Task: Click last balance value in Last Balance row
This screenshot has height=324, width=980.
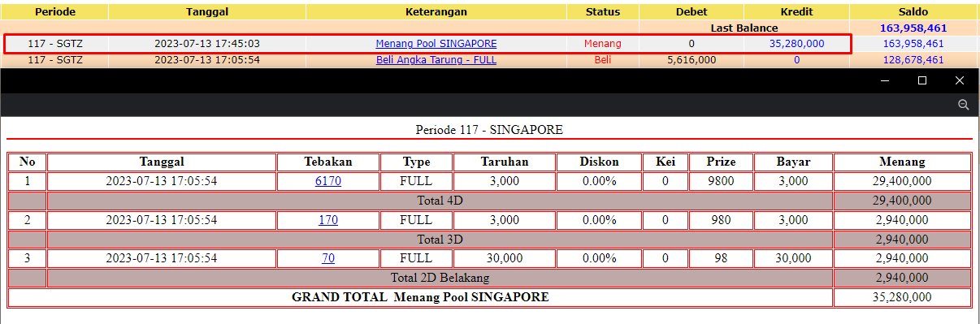Action: [913, 28]
